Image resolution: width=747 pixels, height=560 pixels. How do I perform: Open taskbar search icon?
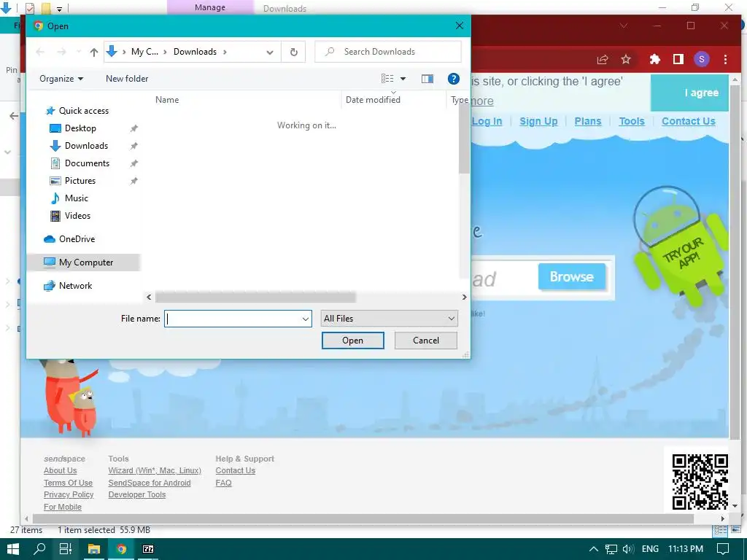[39, 549]
